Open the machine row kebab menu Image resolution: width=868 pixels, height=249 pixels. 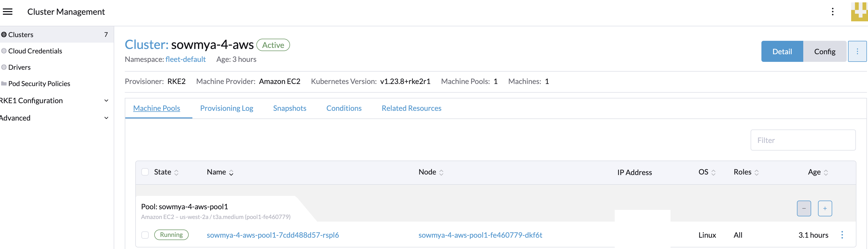[x=842, y=235]
